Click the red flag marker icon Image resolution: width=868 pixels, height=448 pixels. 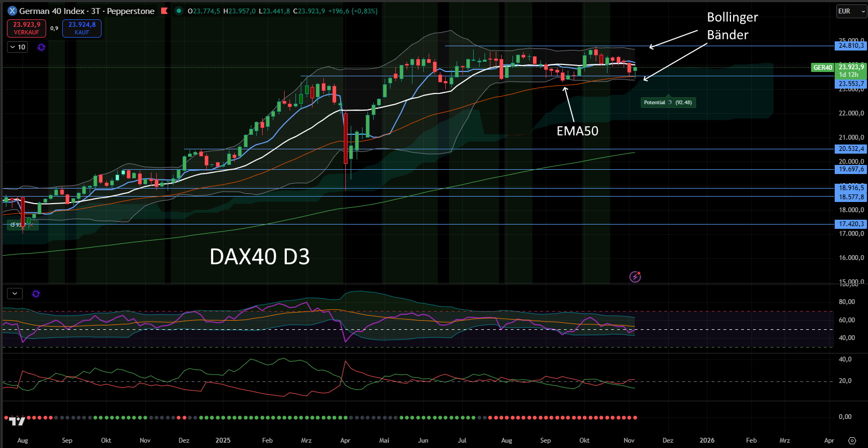point(164,11)
